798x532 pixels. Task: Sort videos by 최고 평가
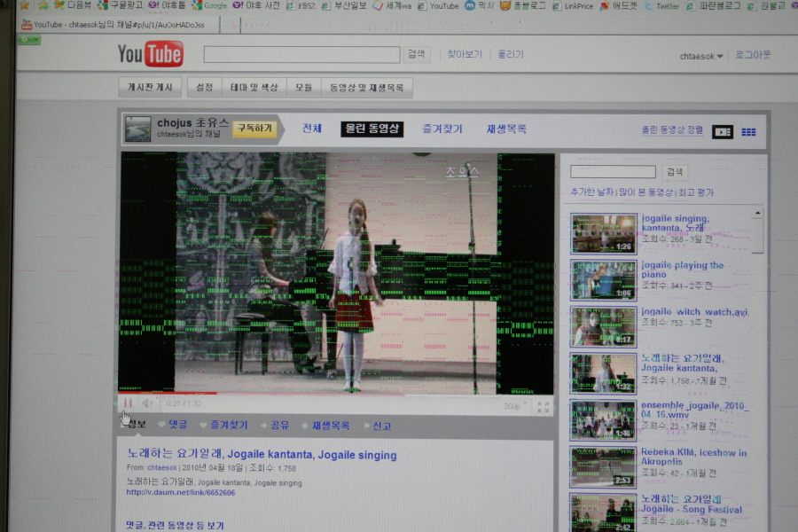click(x=696, y=192)
